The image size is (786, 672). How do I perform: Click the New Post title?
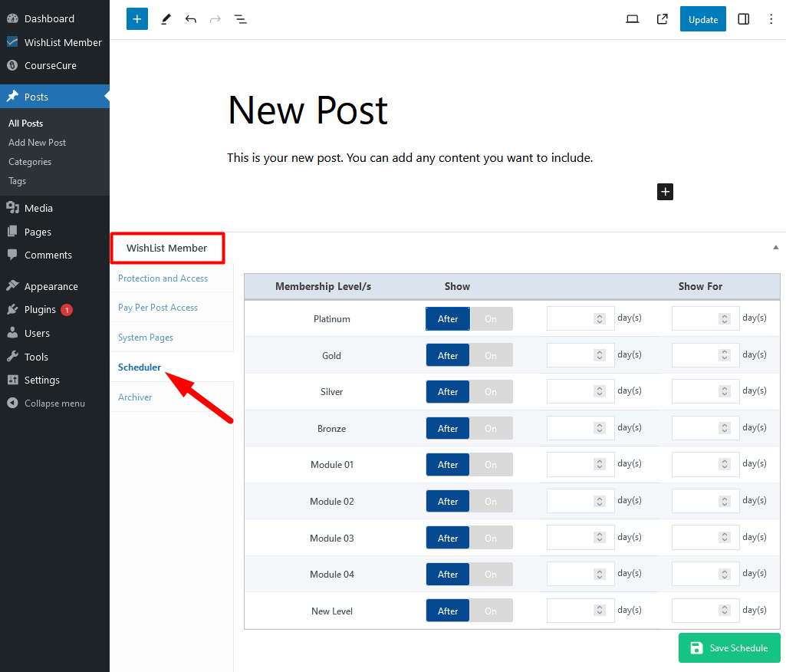coord(307,110)
